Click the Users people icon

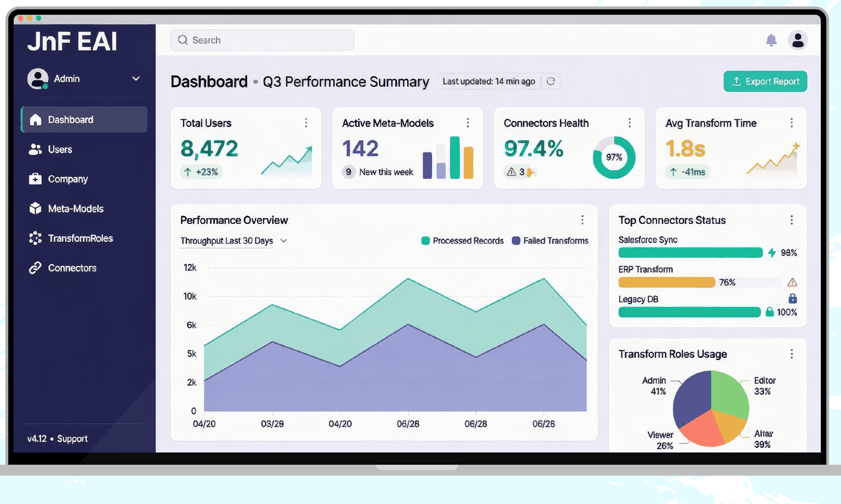pyautogui.click(x=35, y=149)
